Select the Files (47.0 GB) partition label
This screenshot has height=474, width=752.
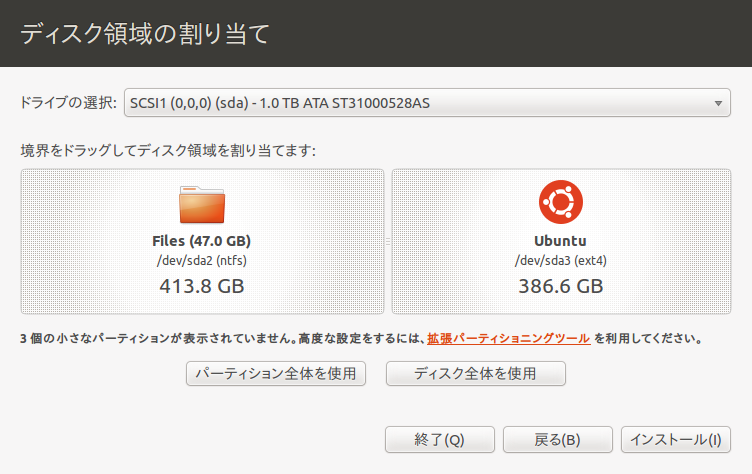coord(201,241)
